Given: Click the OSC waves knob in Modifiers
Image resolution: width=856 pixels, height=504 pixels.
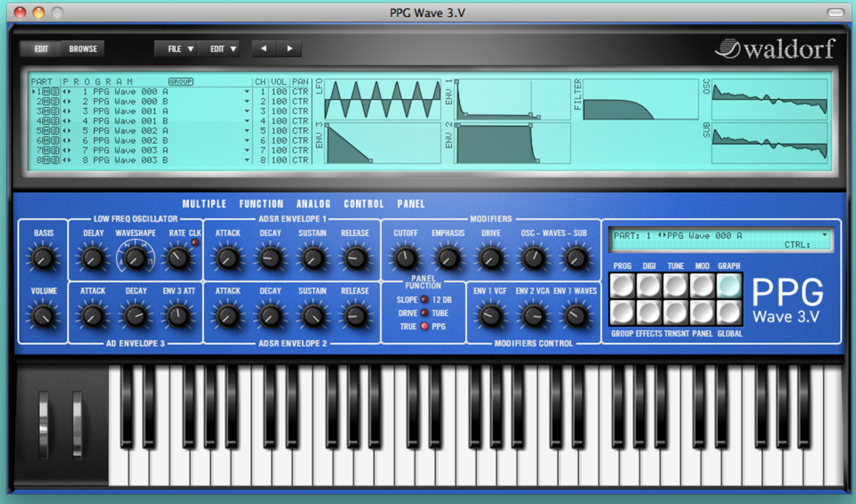Looking at the screenshot, I should [534, 257].
